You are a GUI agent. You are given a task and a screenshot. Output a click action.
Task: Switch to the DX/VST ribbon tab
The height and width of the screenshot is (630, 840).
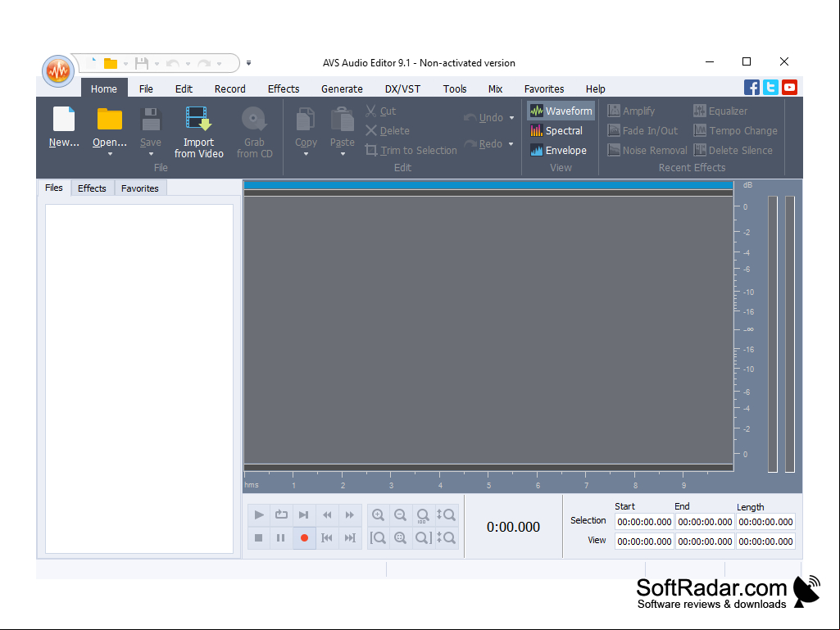(x=402, y=89)
